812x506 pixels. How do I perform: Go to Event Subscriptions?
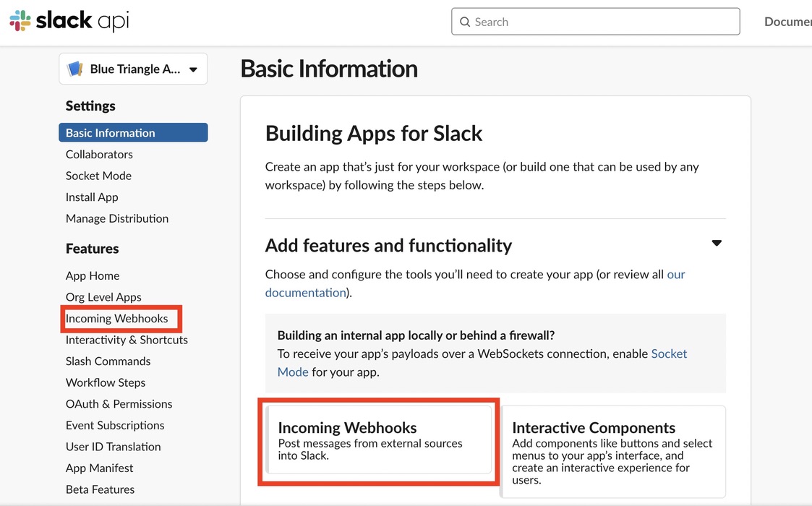pyautogui.click(x=115, y=425)
